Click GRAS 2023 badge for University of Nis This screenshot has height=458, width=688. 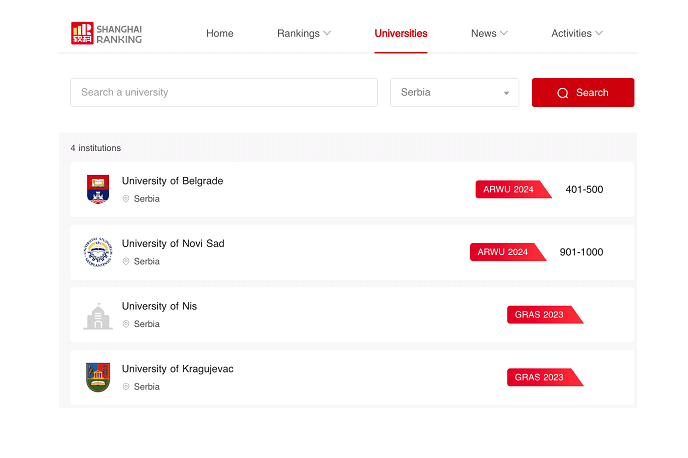541,315
